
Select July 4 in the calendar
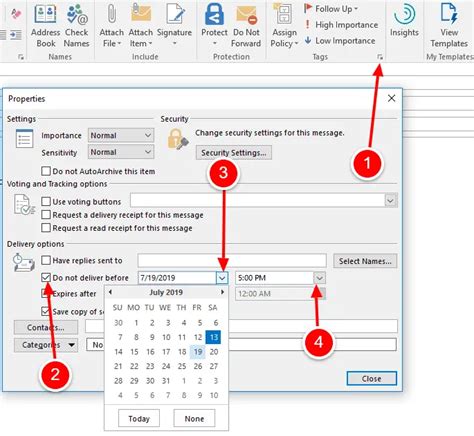183,323
